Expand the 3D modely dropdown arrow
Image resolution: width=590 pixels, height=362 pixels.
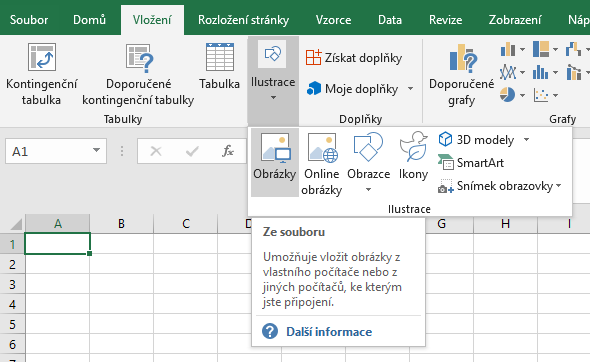tap(526, 140)
